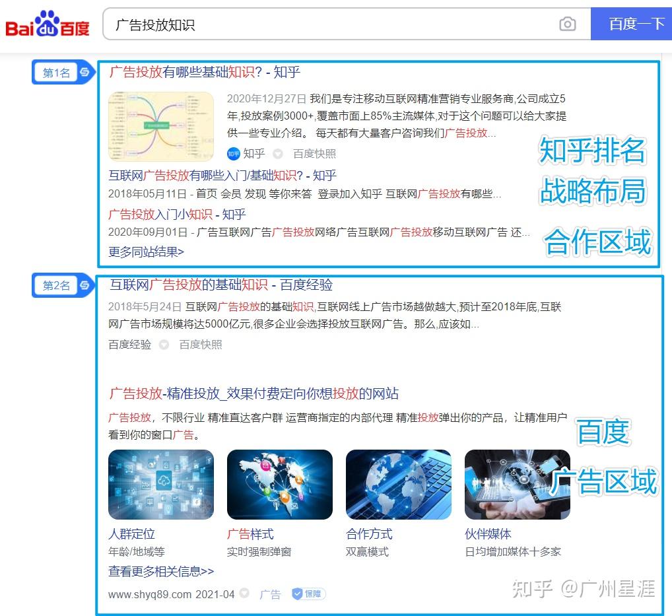Screen dimensions: 672x616
Task: Click the date 2018年5月24日
Action: tap(145, 307)
